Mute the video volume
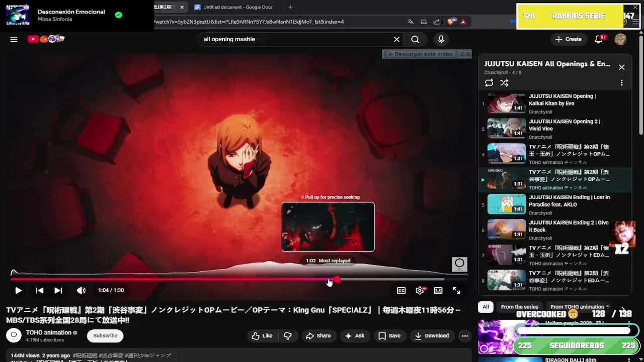 81,290
